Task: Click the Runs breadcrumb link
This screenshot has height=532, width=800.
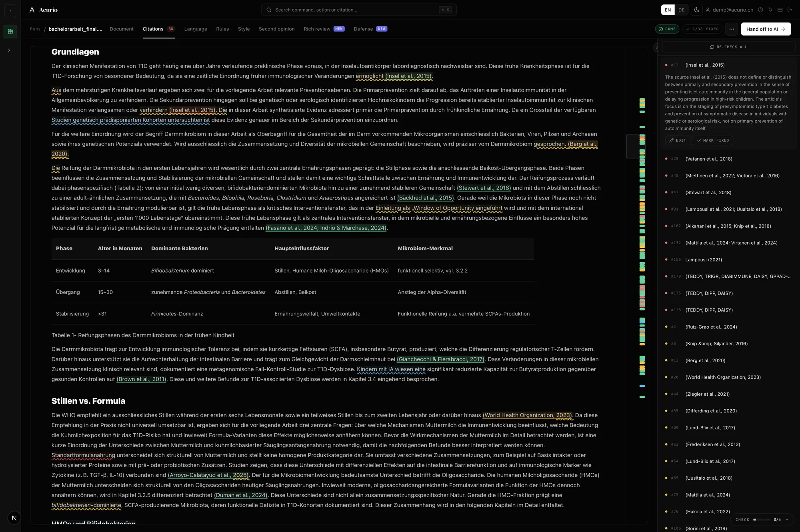Action: 35,29
